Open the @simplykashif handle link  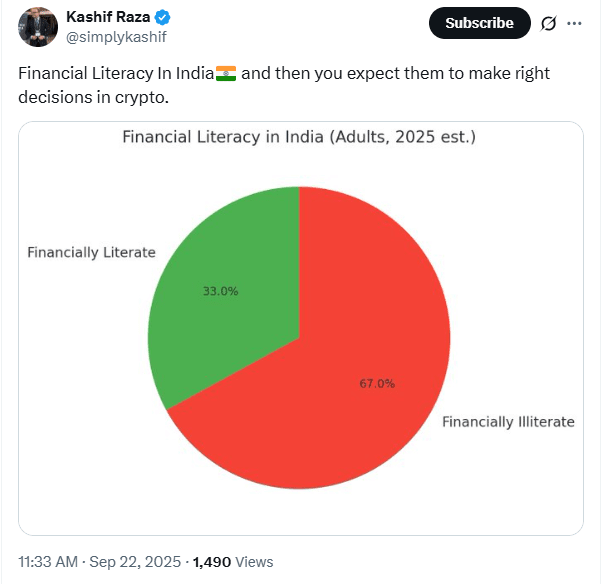point(116,37)
